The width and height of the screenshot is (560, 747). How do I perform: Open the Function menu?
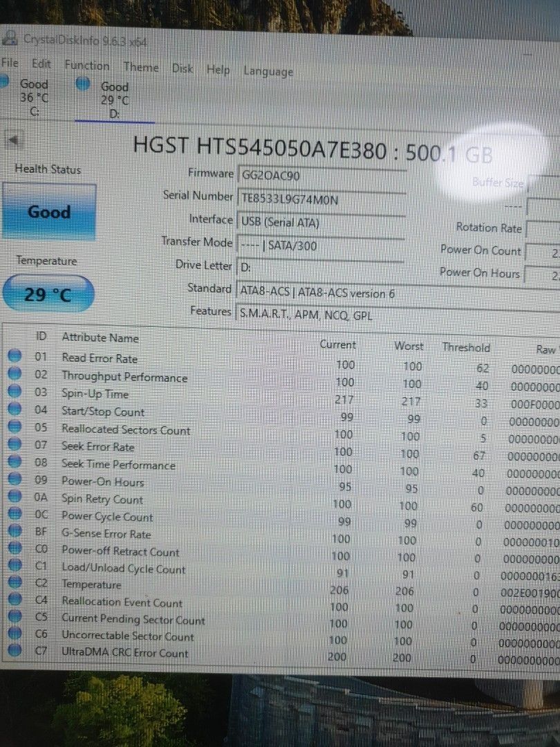pos(86,65)
